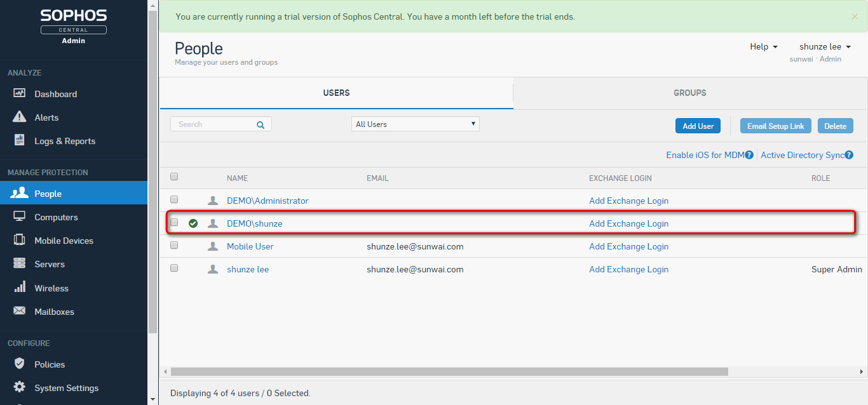Click the Mailboxes envelope icon
This screenshot has width=868, height=405.
(x=20, y=311)
